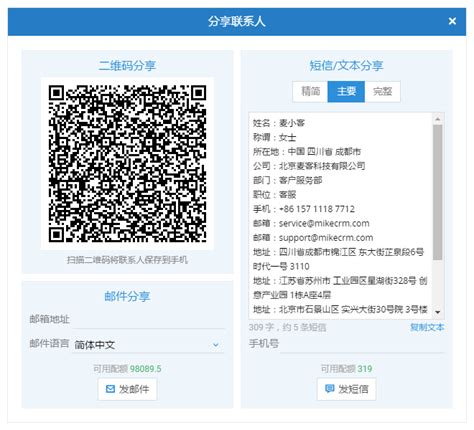Click the text box scroll down arrow
This screenshot has width=474, height=430.
pyautogui.click(x=438, y=312)
